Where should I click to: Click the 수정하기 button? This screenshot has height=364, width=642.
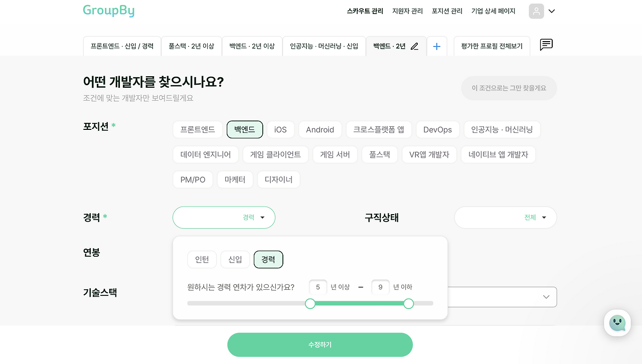point(319,344)
